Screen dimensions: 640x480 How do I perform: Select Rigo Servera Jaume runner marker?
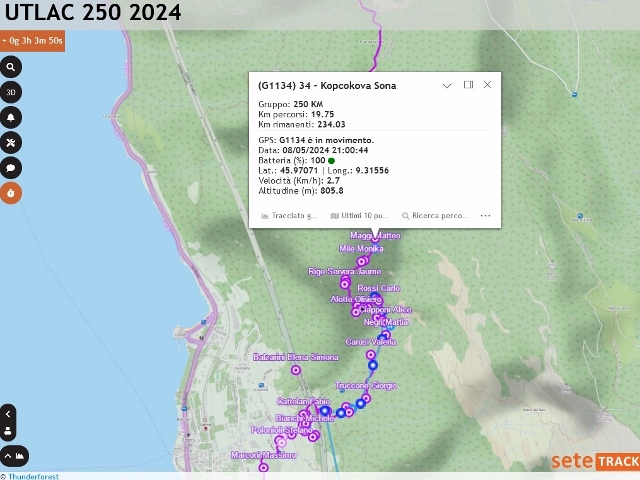tap(345, 282)
